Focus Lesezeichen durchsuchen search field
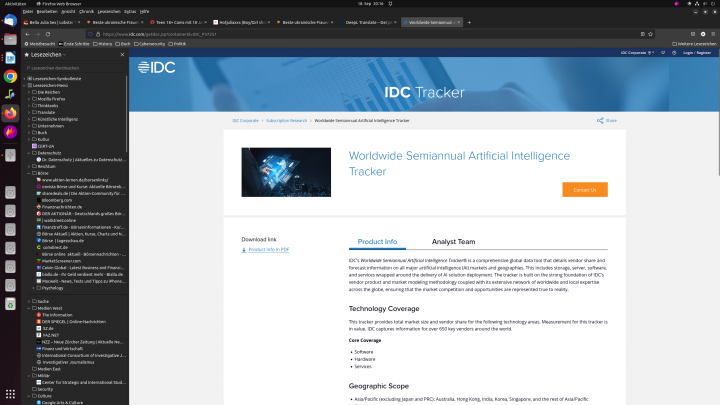Image resolution: width=720 pixels, height=405 pixels. click(75, 68)
